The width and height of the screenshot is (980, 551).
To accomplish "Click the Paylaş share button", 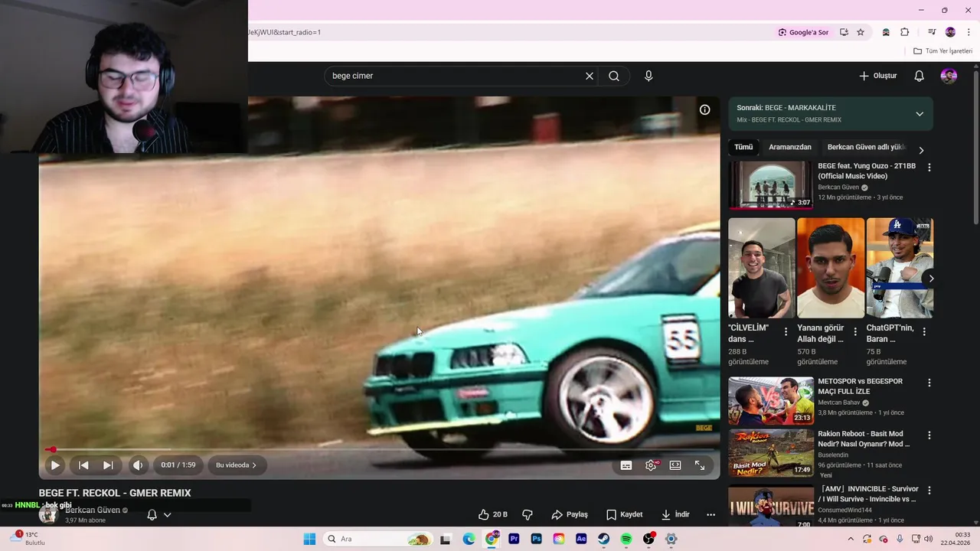I will [x=570, y=515].
